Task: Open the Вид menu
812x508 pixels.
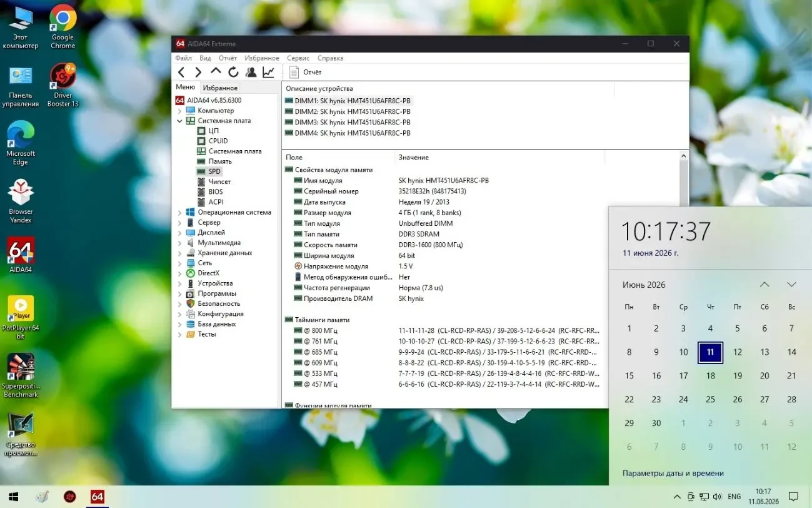Action: (x=205, y=58)
